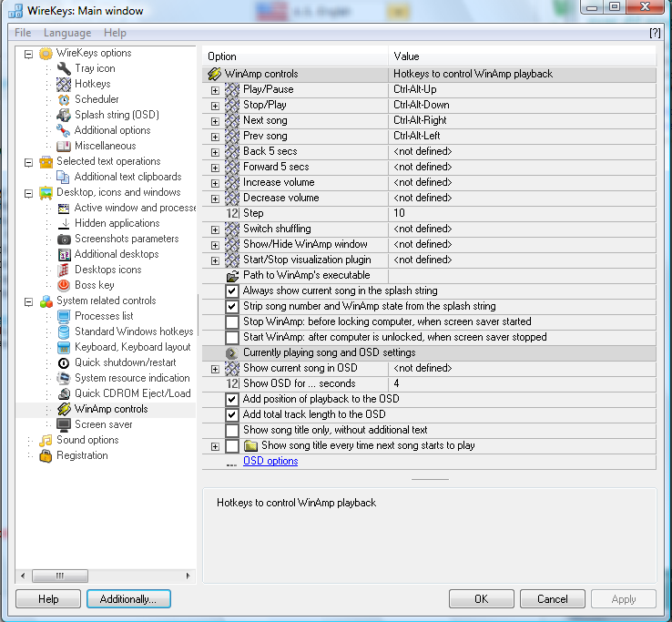Image resolution: width=672 pixels, height=622 pixels.
Task: Uncheck Always show current song in splash string
Action: (x=232, y=291)
